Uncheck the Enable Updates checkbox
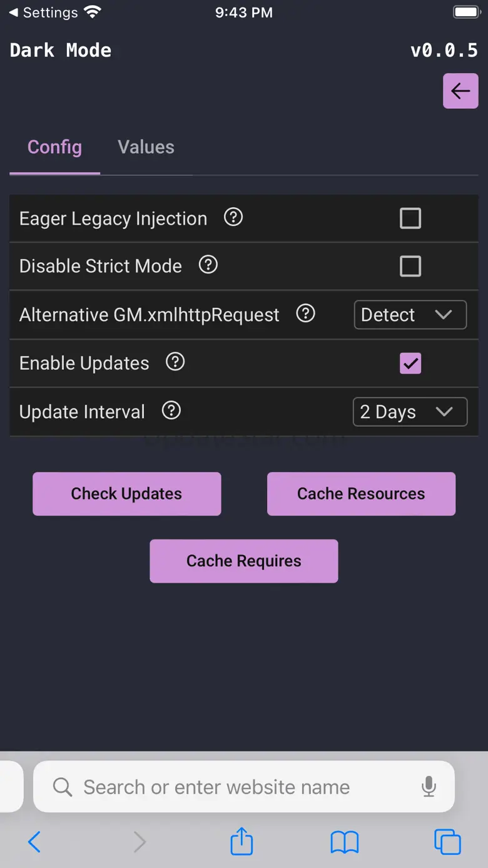 (410, 363)
